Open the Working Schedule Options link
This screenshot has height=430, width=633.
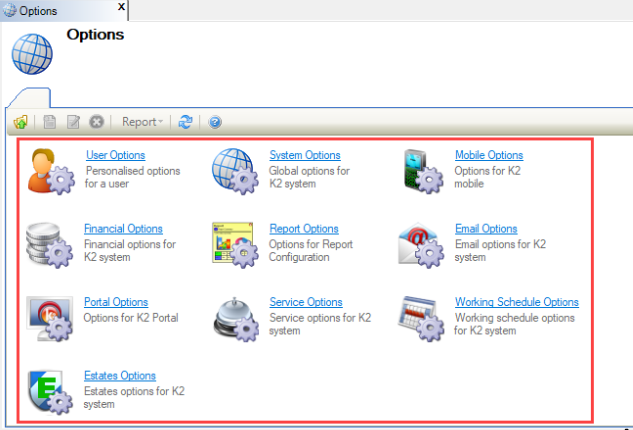tap(516, 302)
